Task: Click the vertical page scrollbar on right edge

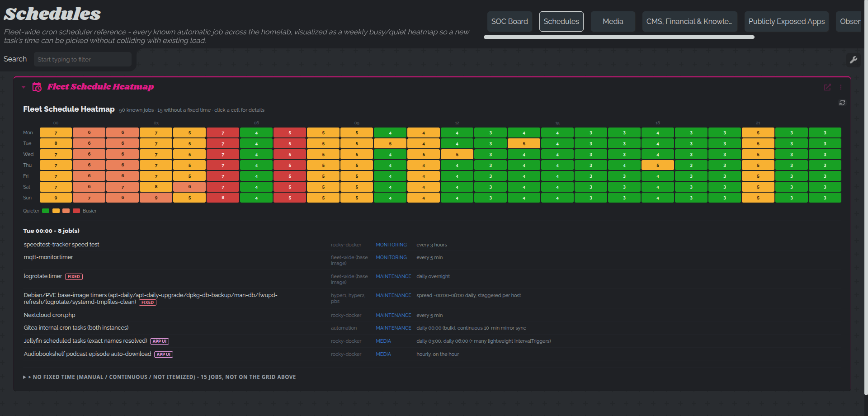Action: coord(866,198)
